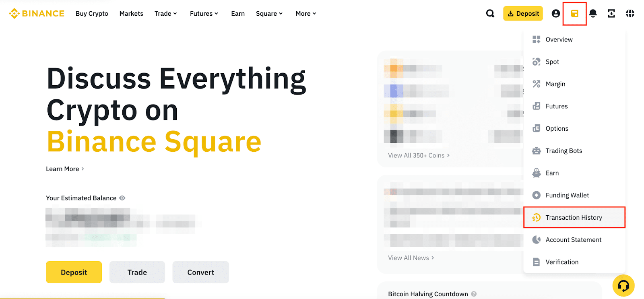This screenshot has width=644, height=299.
Task: Open the search magnifier icon
Action: coord(490,14)
